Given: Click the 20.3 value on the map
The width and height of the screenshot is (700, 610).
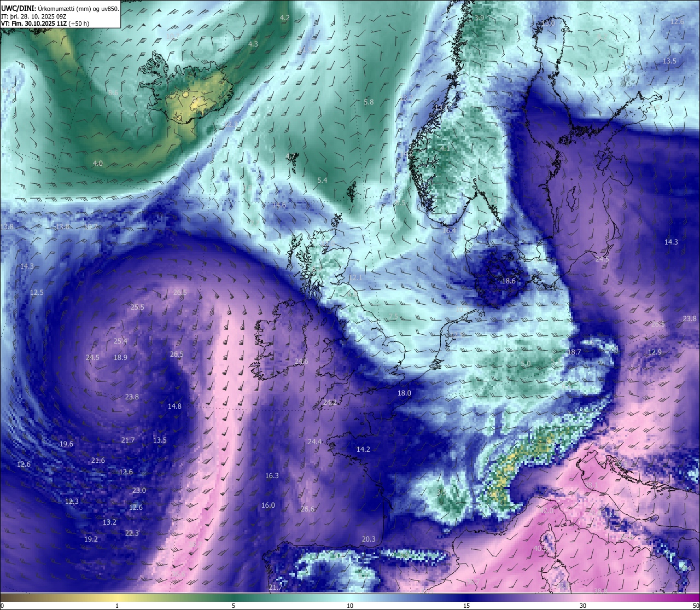Looking at the screenshot, I should 369,539.
